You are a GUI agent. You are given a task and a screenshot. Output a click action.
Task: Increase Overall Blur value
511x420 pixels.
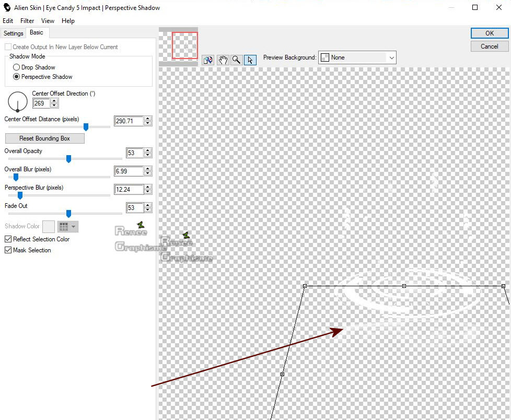(x=148, y=169)
